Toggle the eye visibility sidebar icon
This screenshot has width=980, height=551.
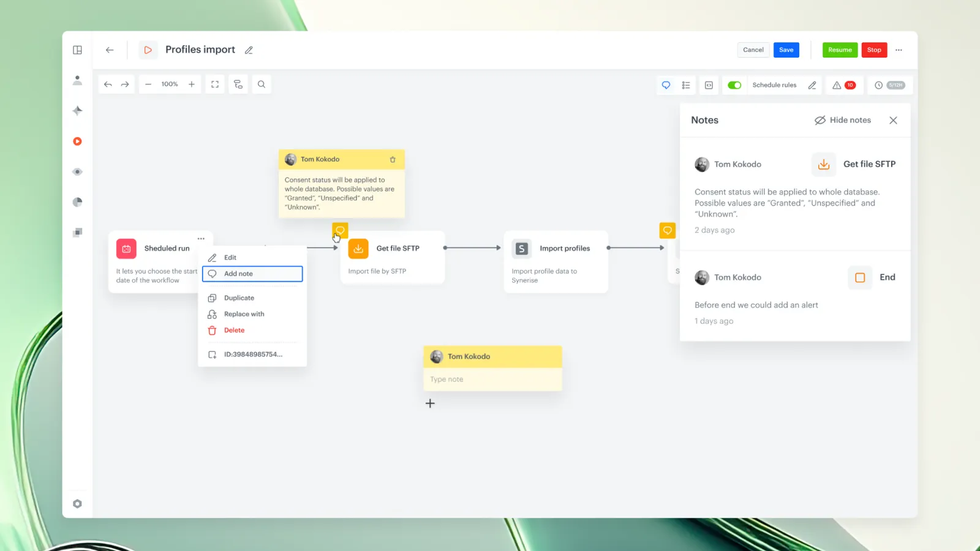tap(77, 172)
